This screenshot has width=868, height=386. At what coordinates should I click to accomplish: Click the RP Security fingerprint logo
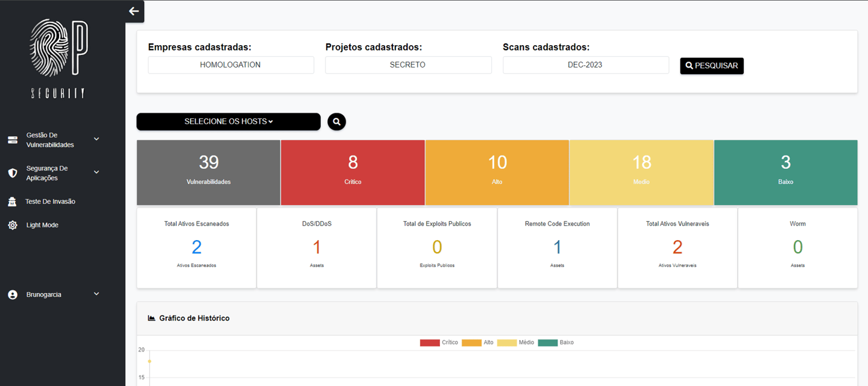(x=59, y=59)
